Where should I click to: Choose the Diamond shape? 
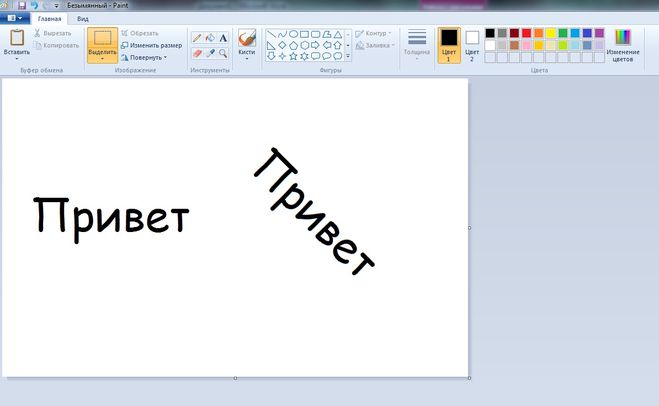point(282,45)
